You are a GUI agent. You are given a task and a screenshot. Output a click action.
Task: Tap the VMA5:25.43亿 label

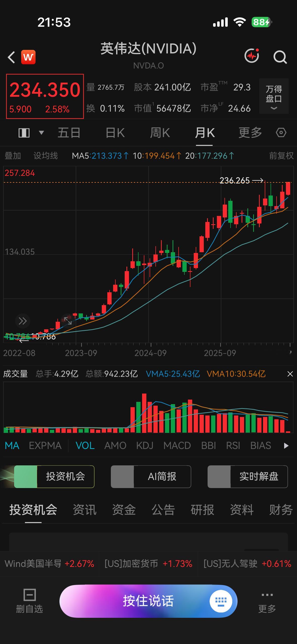tap(173, 374)
